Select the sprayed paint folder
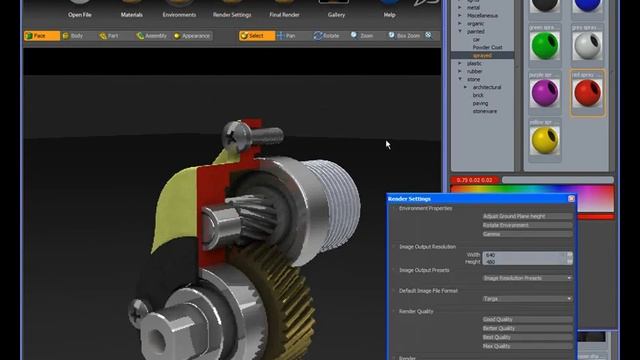The image size is (640, 360). coord(482,55)
